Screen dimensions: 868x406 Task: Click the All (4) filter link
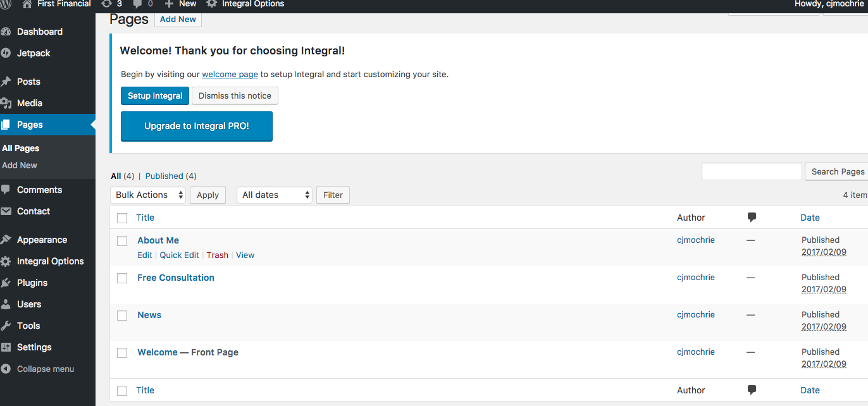(123, 176)
